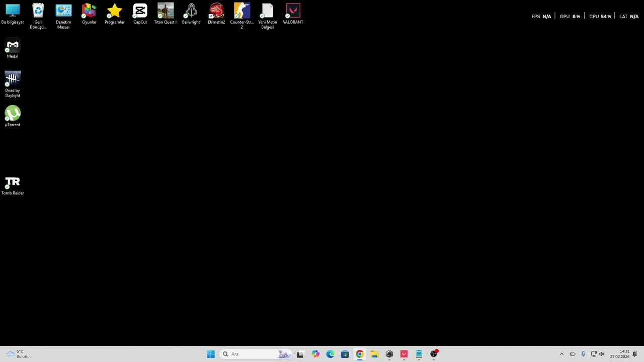
Task: Open the network status tray icon
Action: [x=594, y=354]
